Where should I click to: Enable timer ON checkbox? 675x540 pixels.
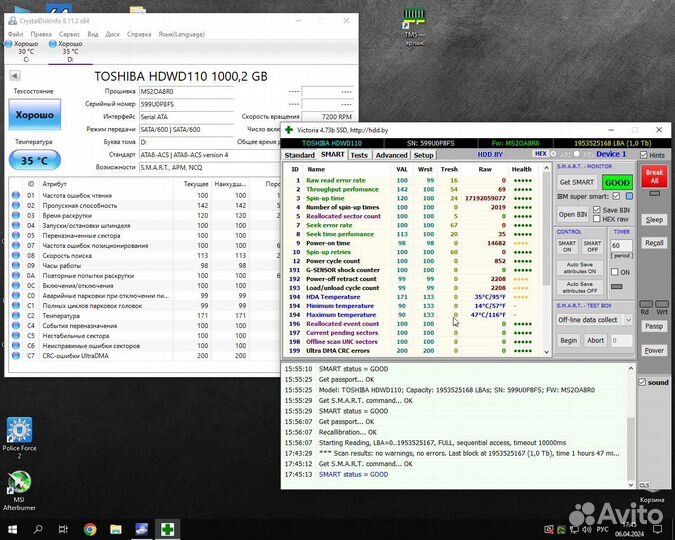[x=615, y=272]
